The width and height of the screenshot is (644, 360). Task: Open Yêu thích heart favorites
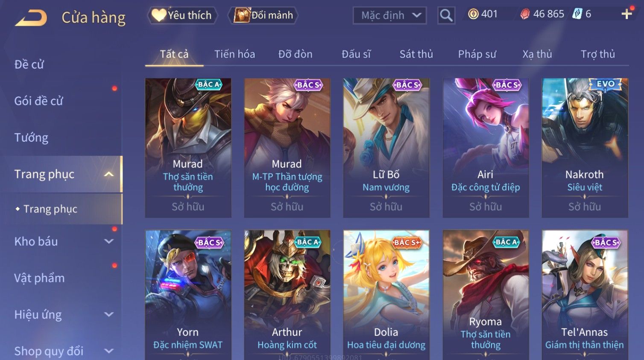(182, 15)
